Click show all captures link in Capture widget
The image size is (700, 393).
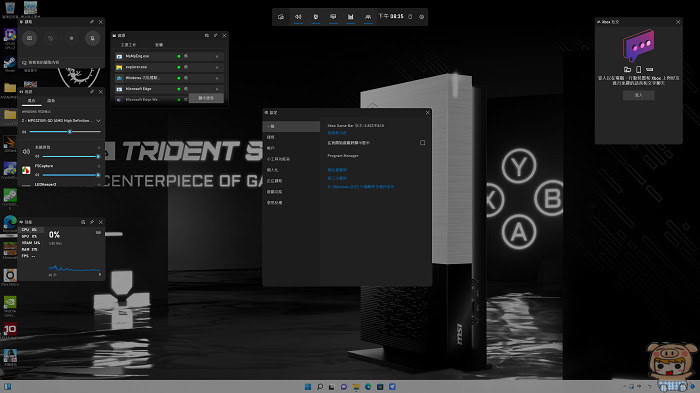click(x=41, y=63)
